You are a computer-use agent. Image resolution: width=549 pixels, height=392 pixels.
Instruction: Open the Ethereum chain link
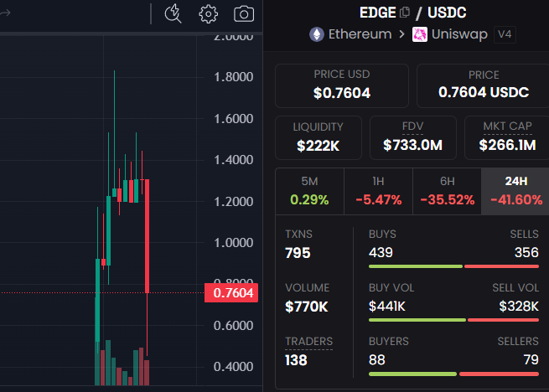click(360, 34)
